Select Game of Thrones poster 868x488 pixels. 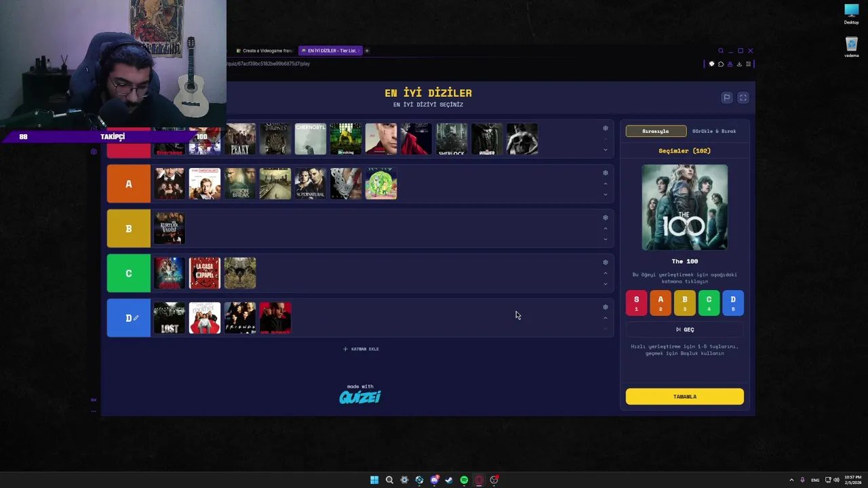[275, 139]
